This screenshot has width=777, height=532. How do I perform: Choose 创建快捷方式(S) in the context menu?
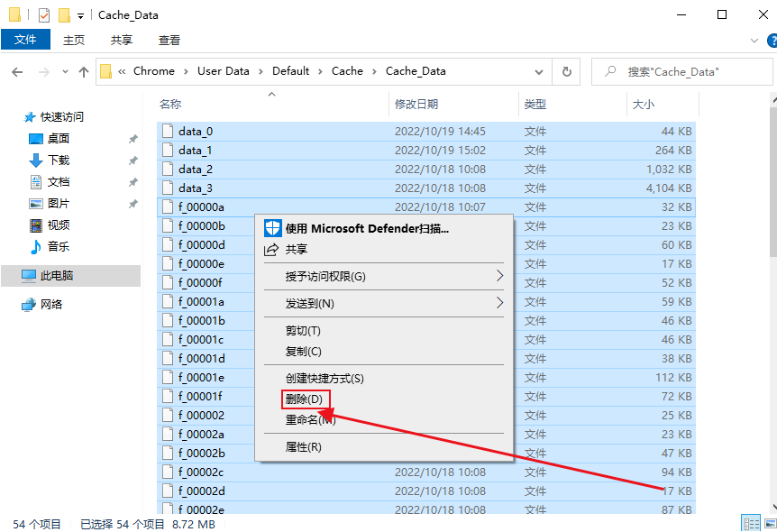(384, 379)
